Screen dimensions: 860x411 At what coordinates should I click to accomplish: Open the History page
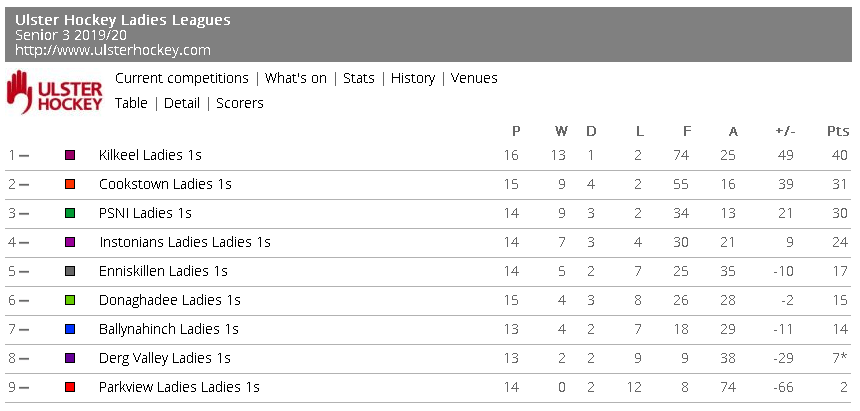point(413,78)
